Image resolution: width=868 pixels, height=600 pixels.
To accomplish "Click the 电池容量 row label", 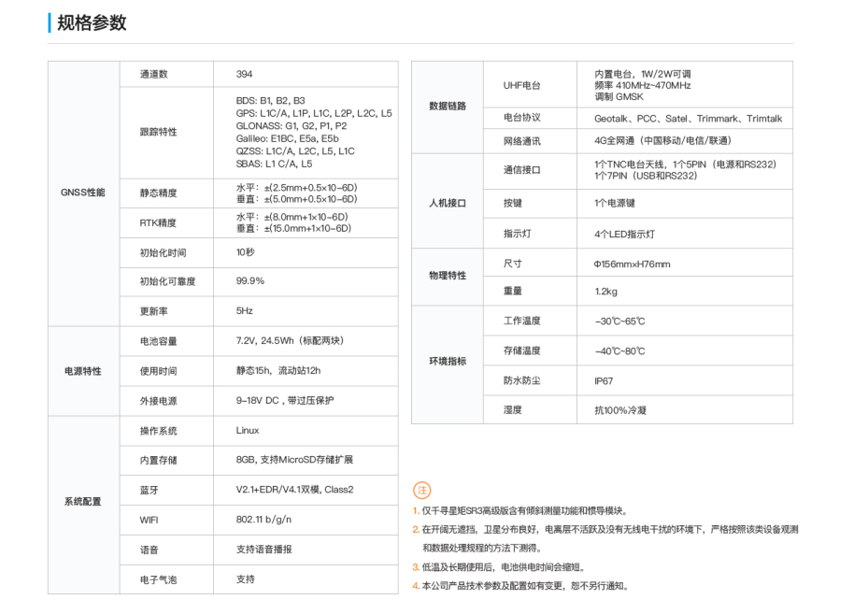I will click(158, 341).
